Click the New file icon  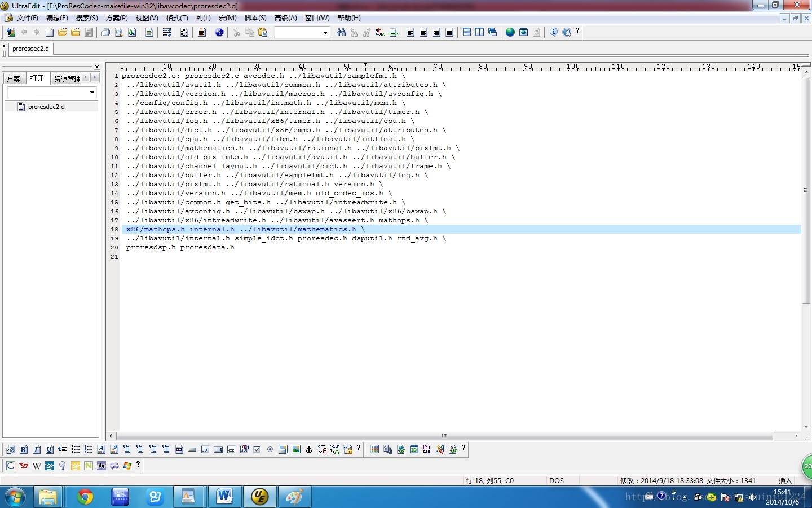pos(50,32)
